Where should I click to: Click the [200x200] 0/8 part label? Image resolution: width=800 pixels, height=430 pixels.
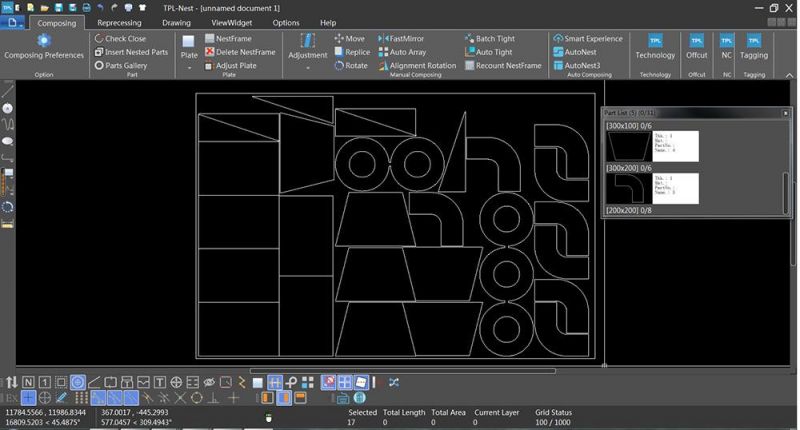629,210
